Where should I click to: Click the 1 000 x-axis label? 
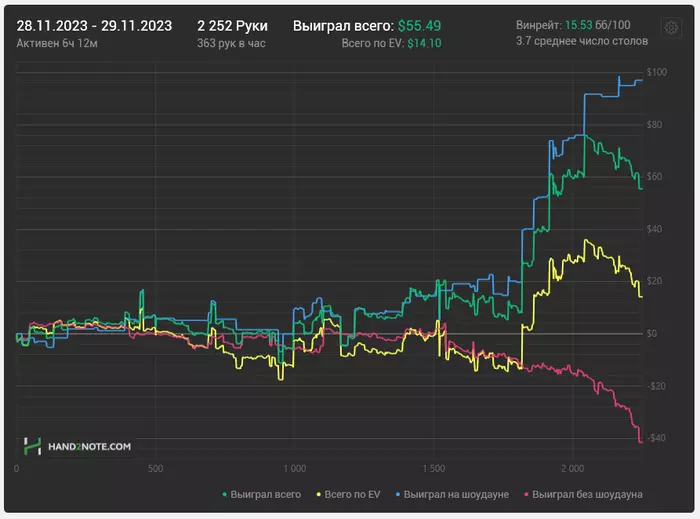coord(295,469)
